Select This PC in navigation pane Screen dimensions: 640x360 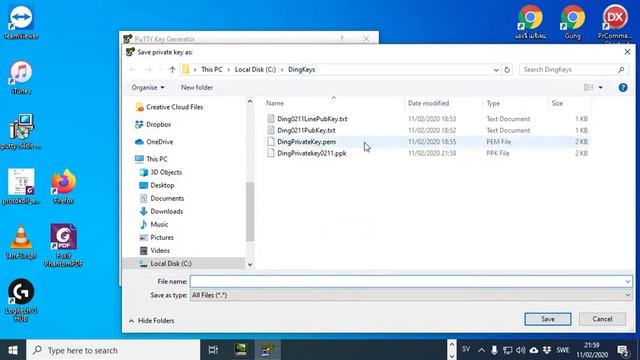pos(157,159)
